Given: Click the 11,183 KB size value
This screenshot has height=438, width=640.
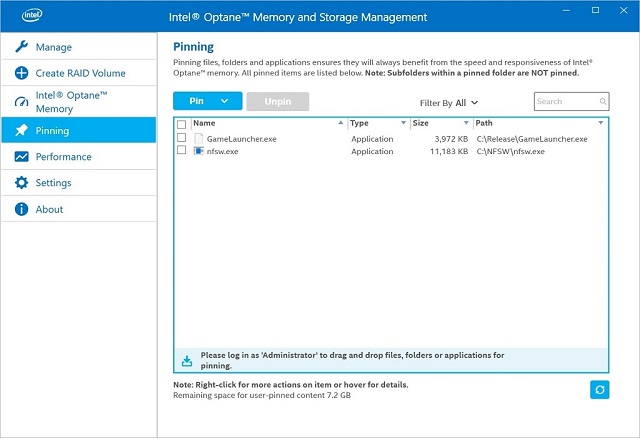Looking at the screenshot, I should (x=449, y=151).
